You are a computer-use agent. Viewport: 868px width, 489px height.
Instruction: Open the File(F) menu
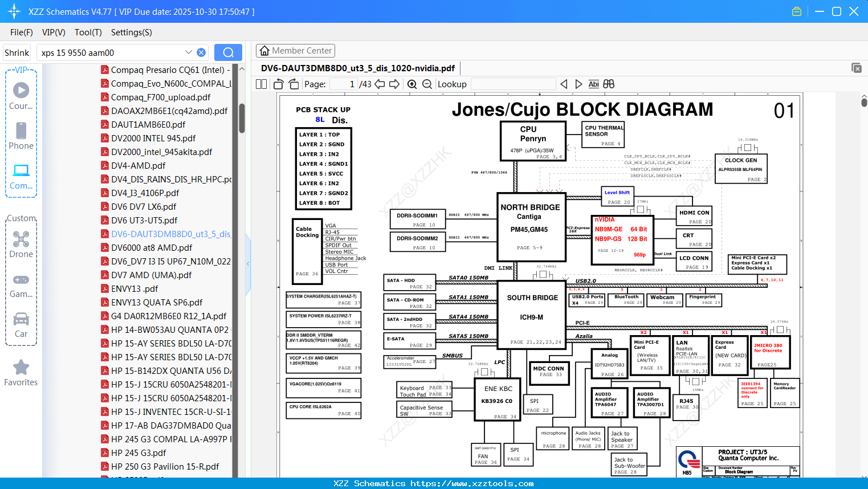[22, 32]
